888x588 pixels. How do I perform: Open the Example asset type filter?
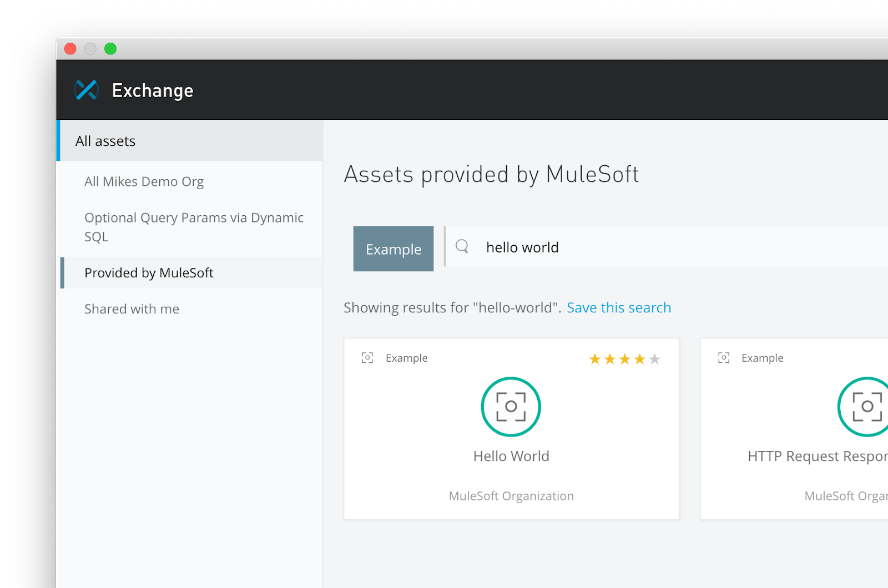[393, 249]
